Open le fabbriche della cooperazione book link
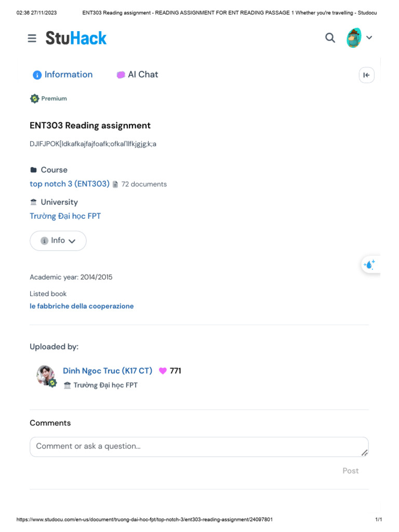Viewport: 399px width, 532px height. point(82,306)
